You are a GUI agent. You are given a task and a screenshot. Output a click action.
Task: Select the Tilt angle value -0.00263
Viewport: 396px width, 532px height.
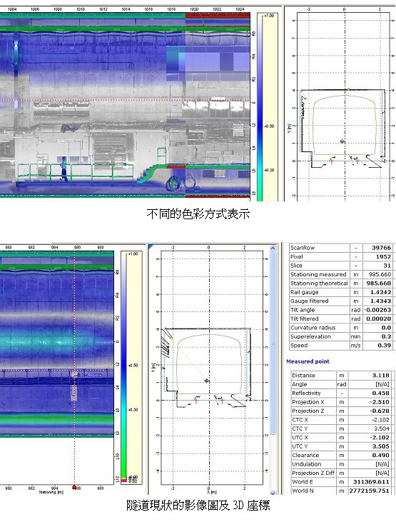coord(377,310)
